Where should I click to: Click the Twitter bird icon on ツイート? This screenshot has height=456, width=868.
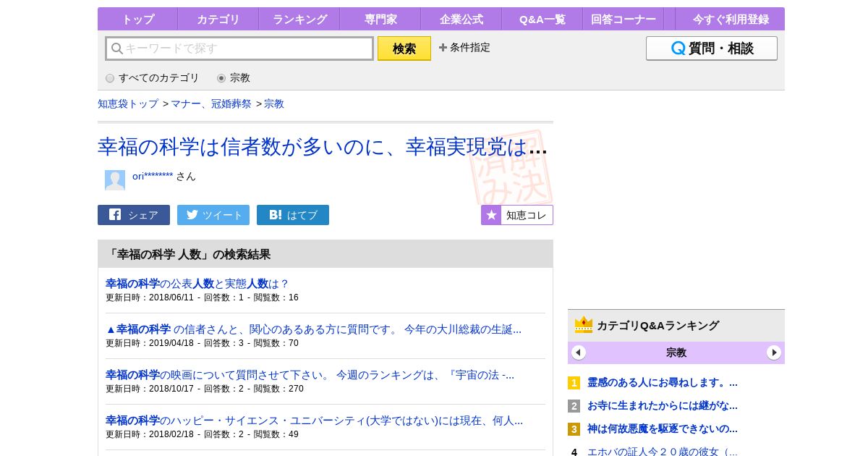(192, 215)
